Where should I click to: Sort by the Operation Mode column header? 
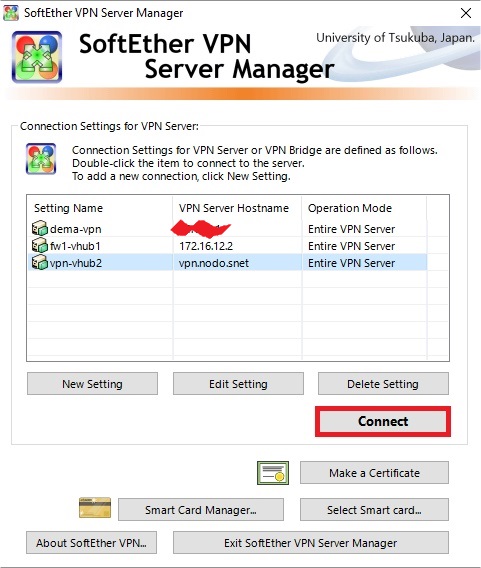364,208
